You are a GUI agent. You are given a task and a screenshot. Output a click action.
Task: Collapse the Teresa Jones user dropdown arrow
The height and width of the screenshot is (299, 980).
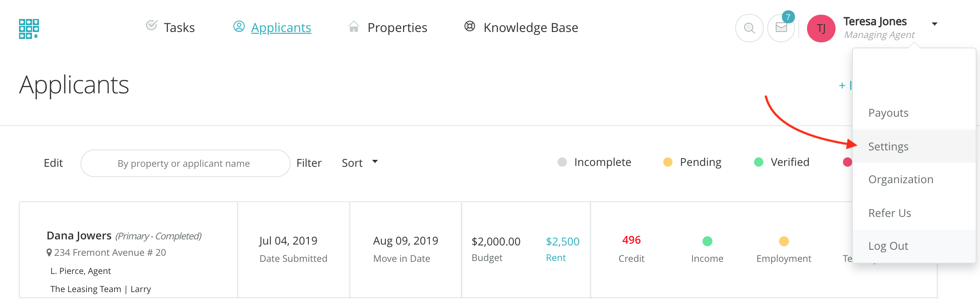tap(935, 24)
